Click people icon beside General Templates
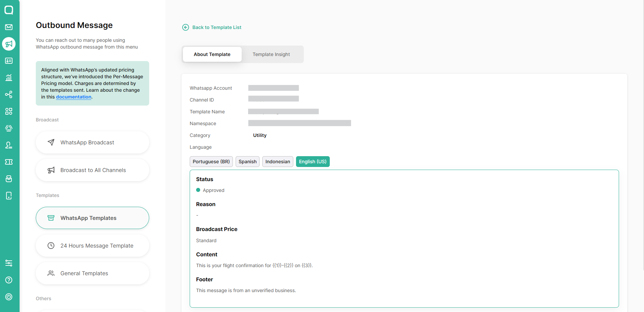Screen dimensions: 644x312 pos(51,273)
